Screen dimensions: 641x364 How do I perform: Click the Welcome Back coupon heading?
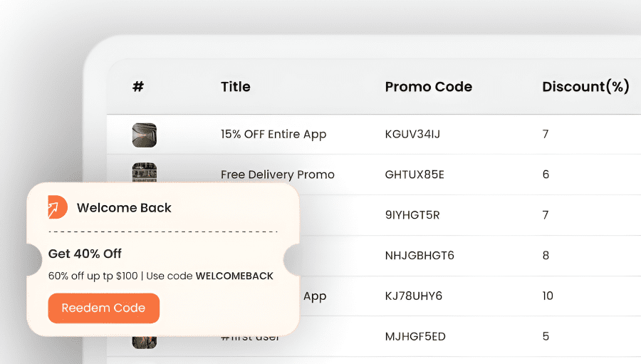tap(124, 208)
